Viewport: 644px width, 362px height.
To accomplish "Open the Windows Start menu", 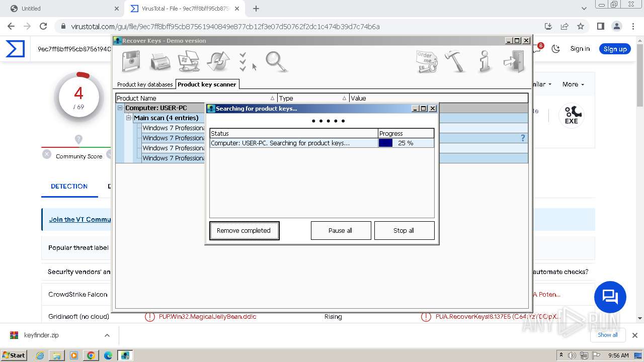I will coord(14,355).
